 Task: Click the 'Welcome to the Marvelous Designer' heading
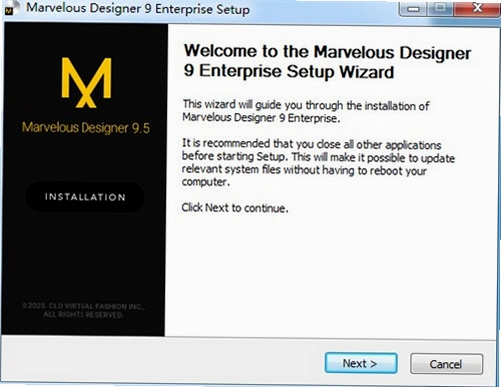[x=327, y=62]
